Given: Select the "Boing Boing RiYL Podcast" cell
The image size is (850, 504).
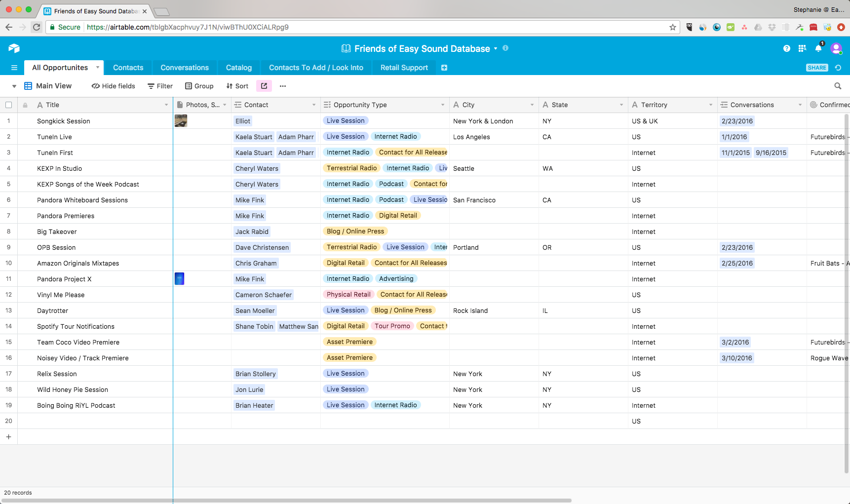Looking at the screenshot, I should click(95, 405).
